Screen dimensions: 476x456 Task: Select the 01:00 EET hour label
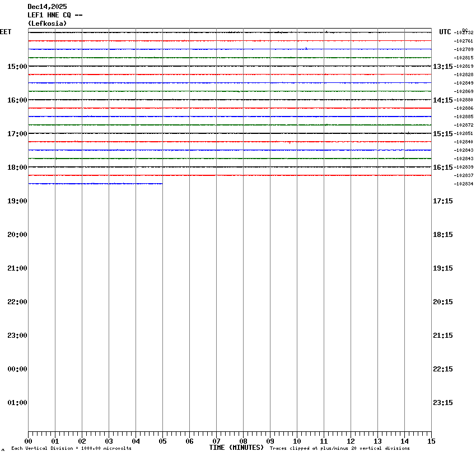click(17, 403)
